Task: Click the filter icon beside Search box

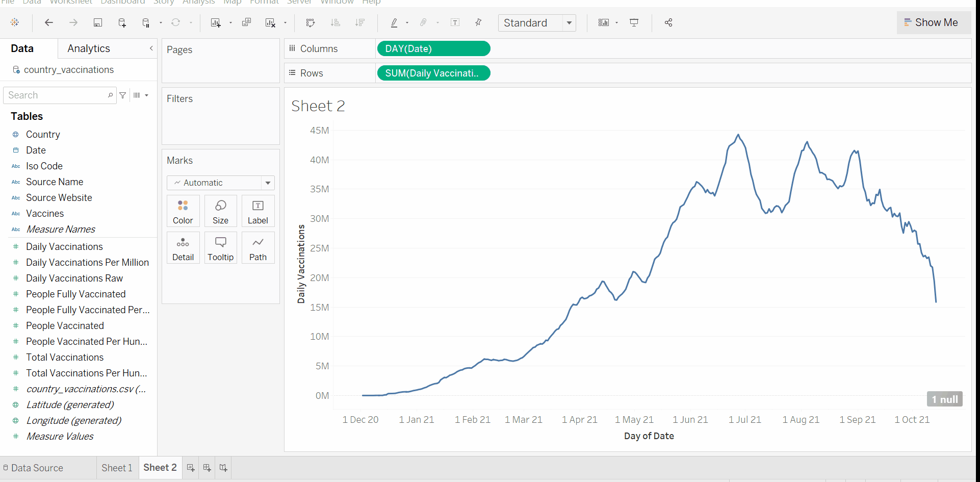Action: [123, 95]
